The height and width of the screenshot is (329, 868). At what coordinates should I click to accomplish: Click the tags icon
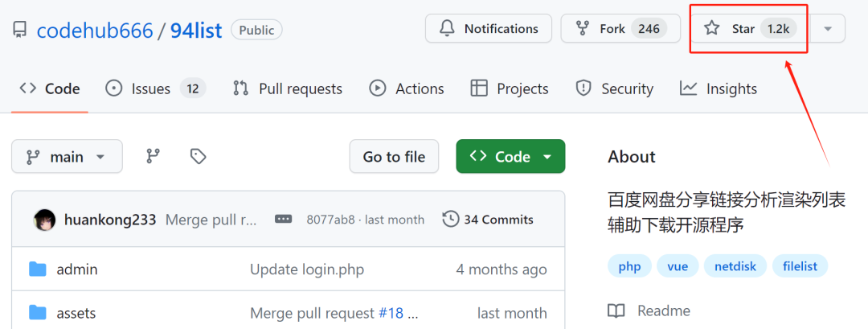199,156
